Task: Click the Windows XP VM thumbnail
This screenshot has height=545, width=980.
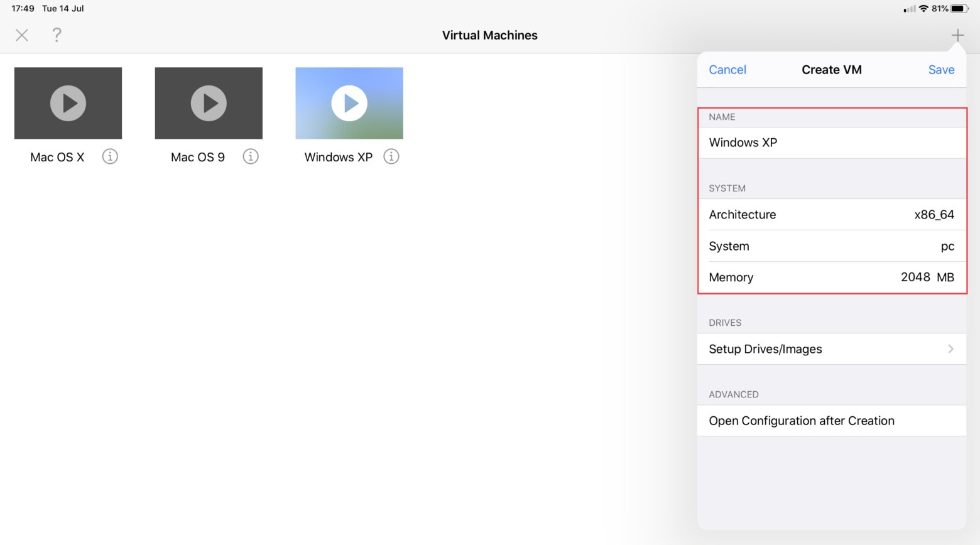Action: point(349,103)
